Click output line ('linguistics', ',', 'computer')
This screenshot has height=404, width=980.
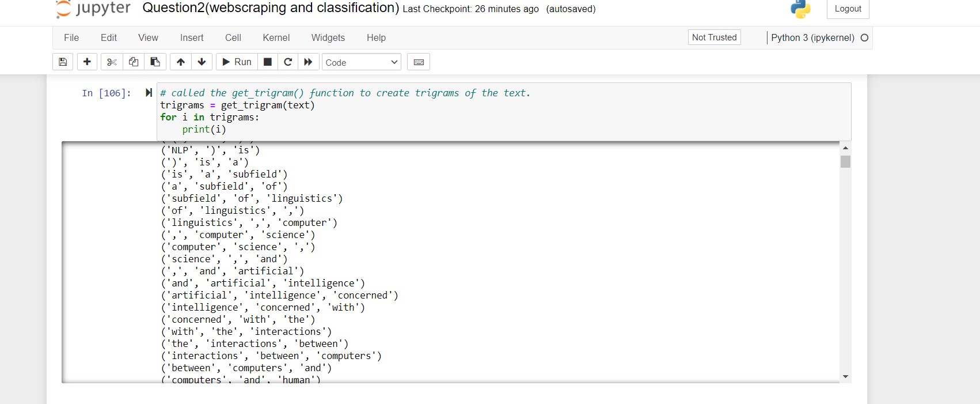(249, 222)
